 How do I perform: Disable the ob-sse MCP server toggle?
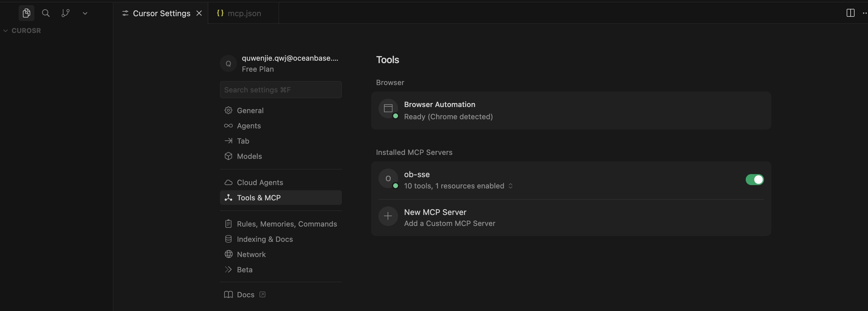click(754, 180)
